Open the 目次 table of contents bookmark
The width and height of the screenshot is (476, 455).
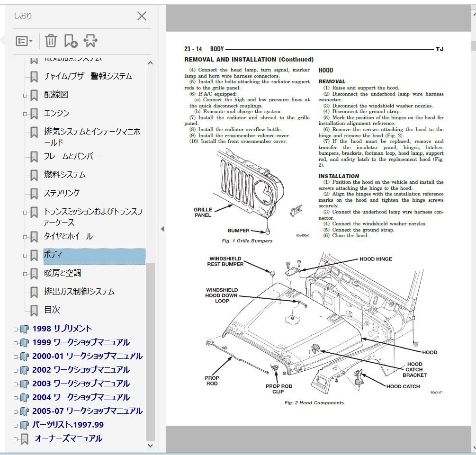52,310
